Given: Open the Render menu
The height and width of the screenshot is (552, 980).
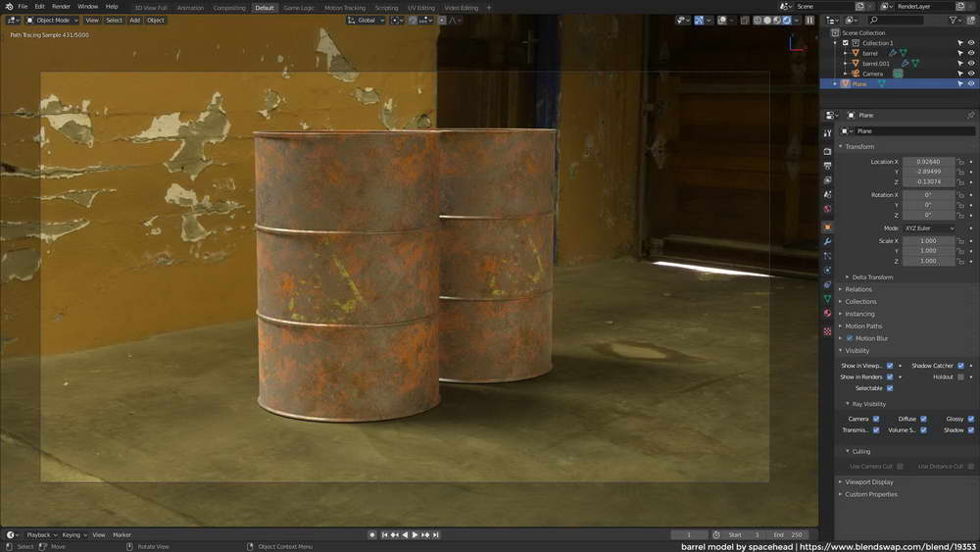Looking at the screenshot, I should [x=61, y=6].
